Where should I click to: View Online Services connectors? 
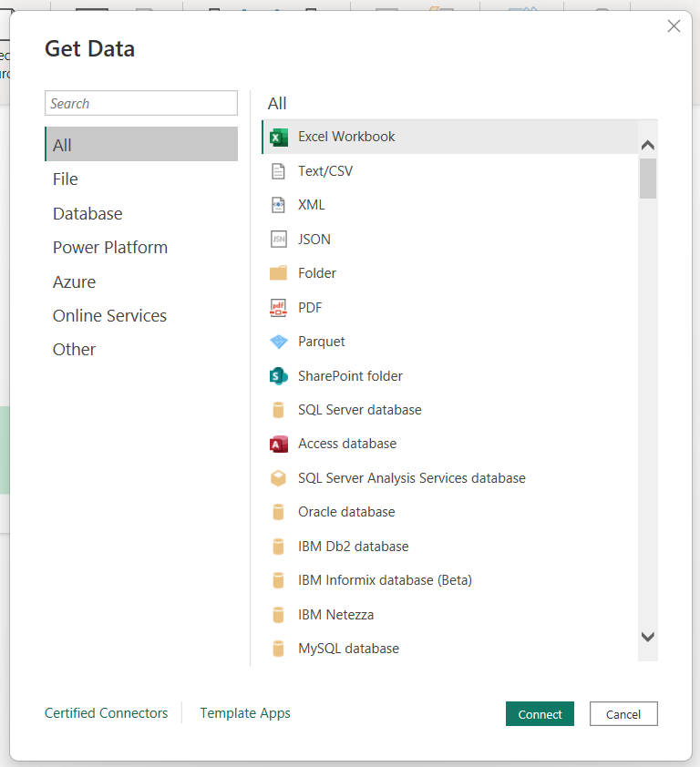click(109, 315)
